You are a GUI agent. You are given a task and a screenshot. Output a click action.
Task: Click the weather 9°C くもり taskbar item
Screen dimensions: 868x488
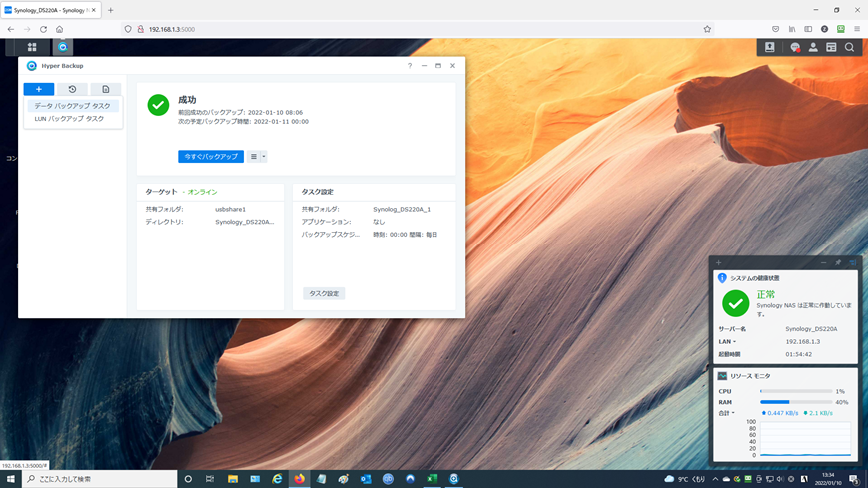pyautogui.click(x=685, y=479)
